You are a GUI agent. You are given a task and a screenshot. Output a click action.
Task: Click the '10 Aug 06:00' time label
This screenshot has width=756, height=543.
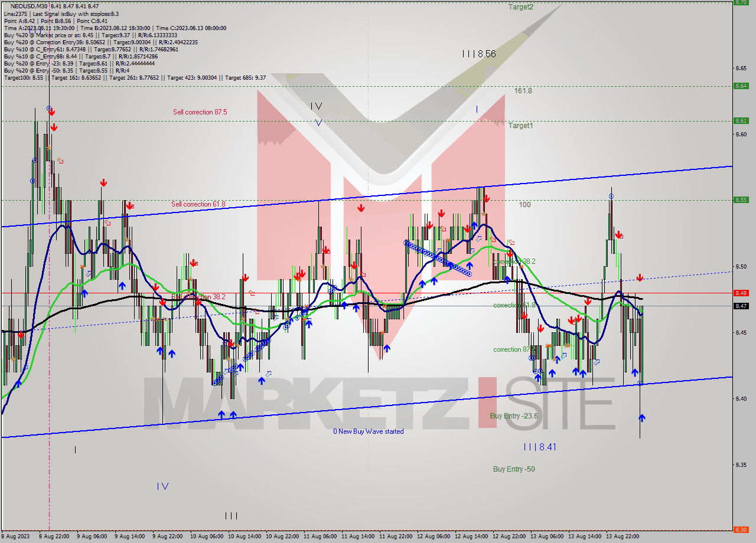pyautogui.click(x=207, y=537)
